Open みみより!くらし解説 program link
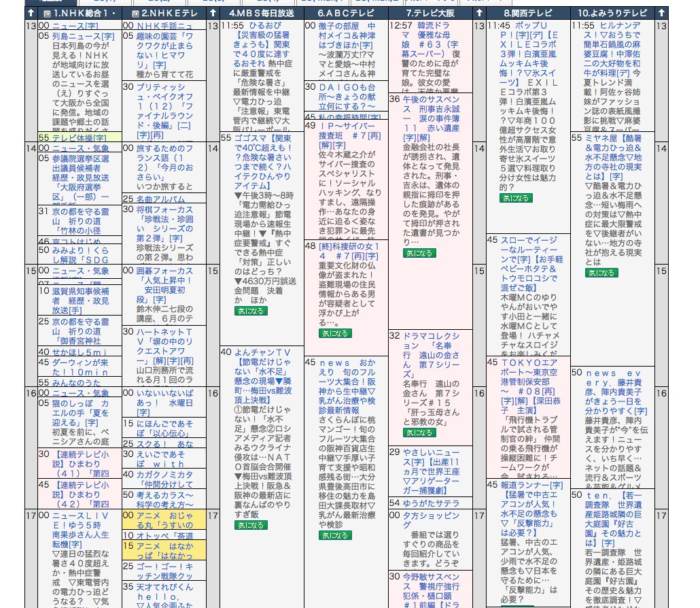The height and width of the screenshot is (608, 700). [80, 254]
